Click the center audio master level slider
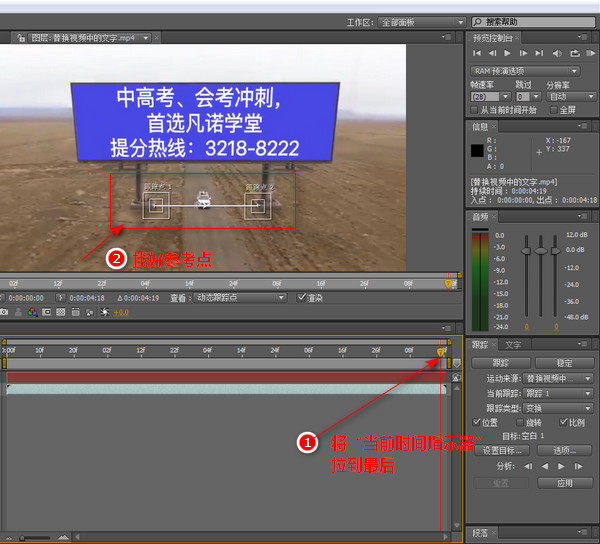 pos(540,251)
